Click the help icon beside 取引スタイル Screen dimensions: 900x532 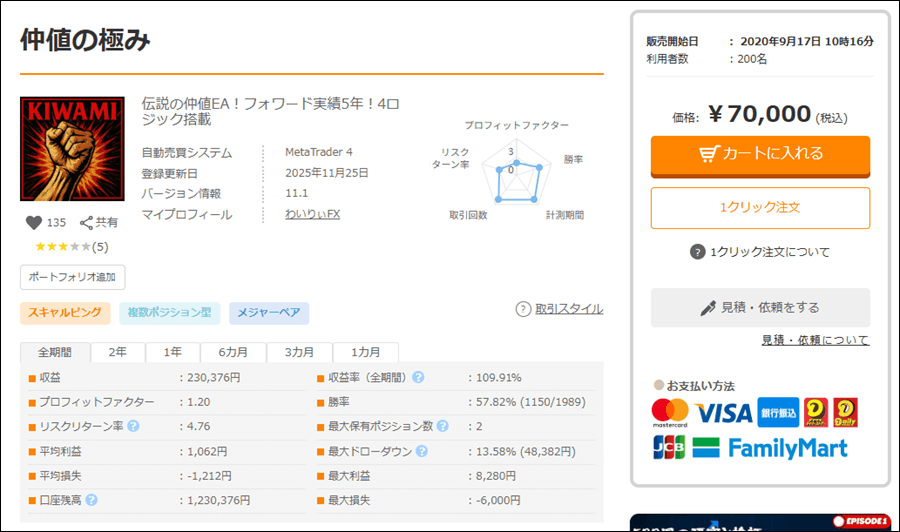[523, 309]
